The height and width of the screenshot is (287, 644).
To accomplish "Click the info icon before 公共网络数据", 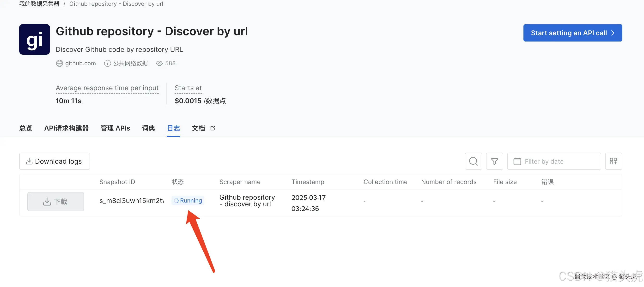I will tap(107, 63).
